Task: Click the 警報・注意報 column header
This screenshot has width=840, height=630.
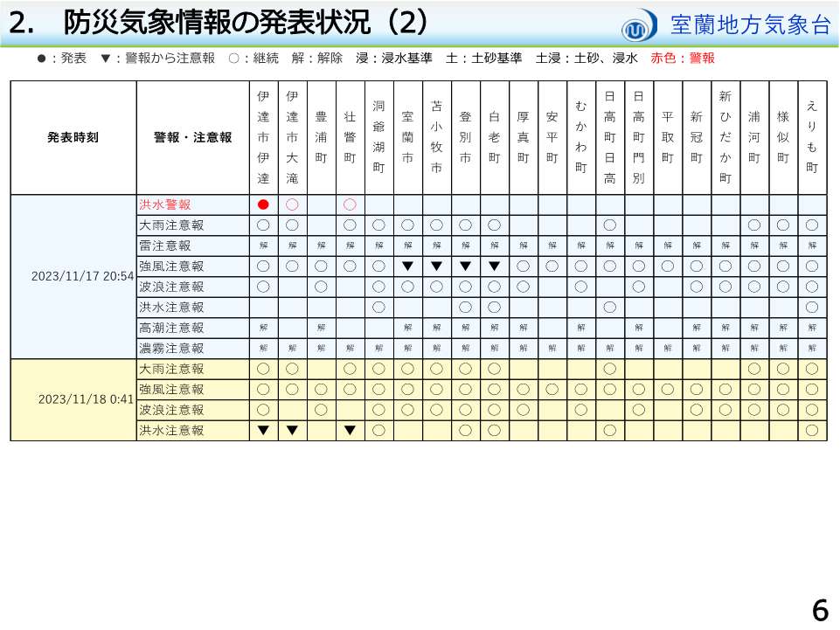Action: pos(193,138)
